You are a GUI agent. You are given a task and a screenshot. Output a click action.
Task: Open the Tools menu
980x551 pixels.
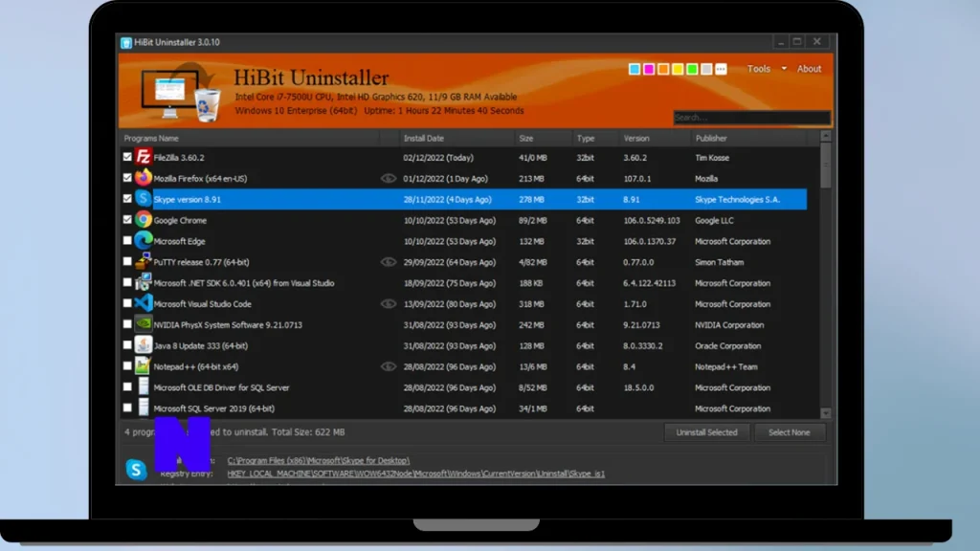coord(759,69)
